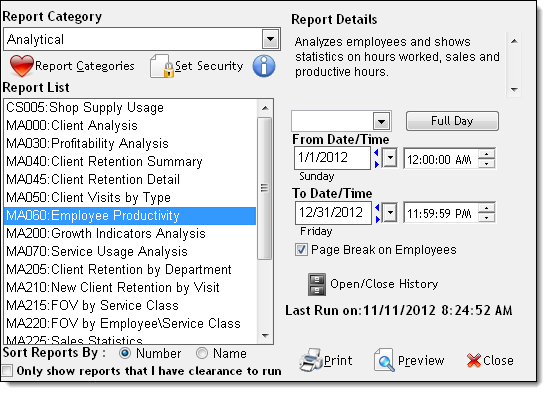The height and width of the screenshot is (393, 548).
Task: Click the Report Categories label link
Action: (x=85, y=66)
